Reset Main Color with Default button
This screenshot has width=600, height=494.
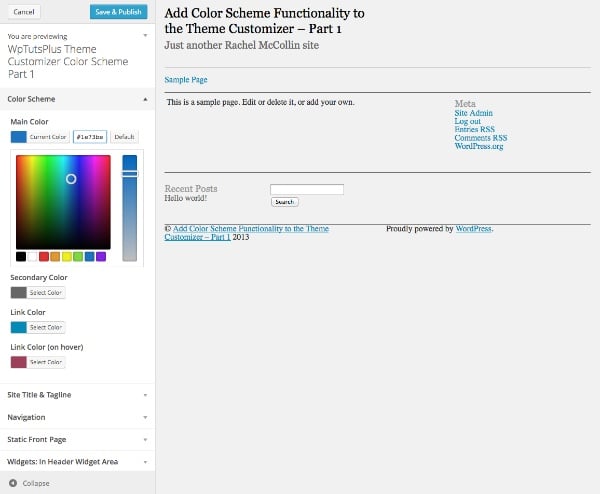tap(124, 137)
